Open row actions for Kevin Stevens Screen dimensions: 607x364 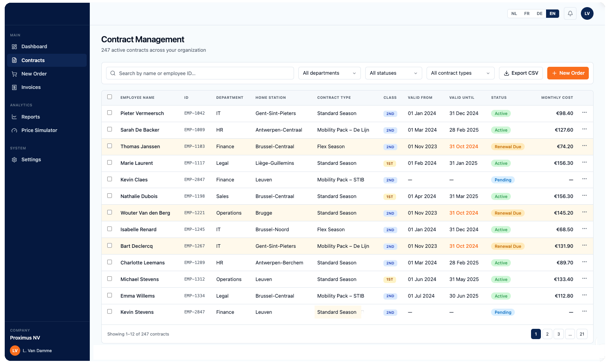pyautogui.click(x=584, y=311)
